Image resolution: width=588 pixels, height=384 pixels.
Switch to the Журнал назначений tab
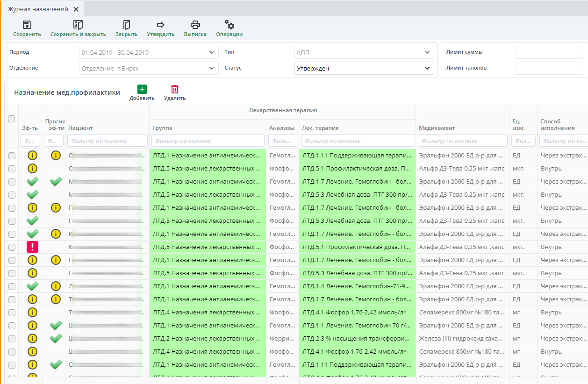pyautogui.click(x=38, y=9)
